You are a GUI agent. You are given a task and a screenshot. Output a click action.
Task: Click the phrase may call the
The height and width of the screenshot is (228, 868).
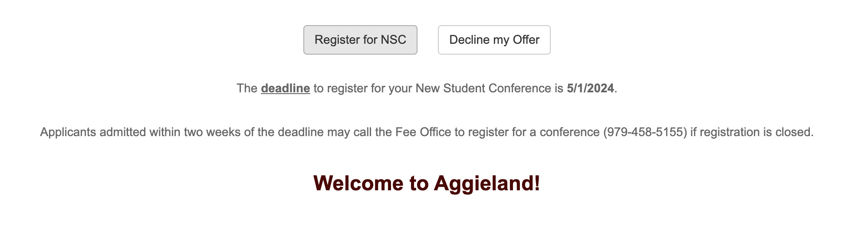click(359, 132)
